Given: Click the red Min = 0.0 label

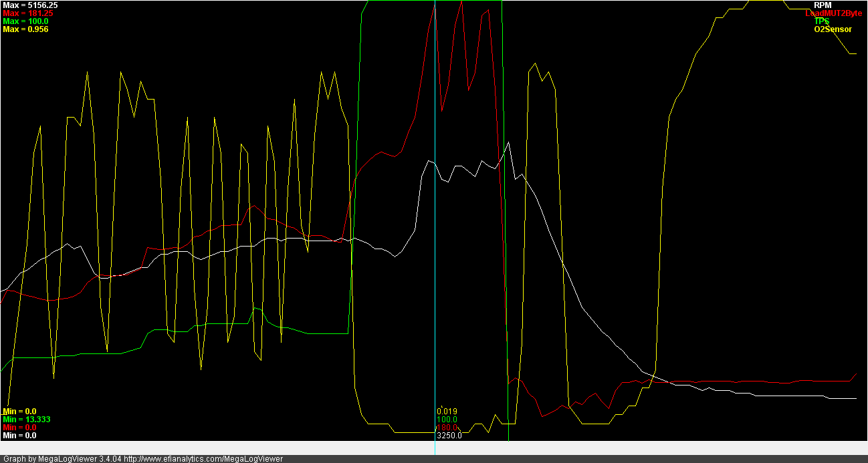Looking at the screenshot, I should [19, 428].
